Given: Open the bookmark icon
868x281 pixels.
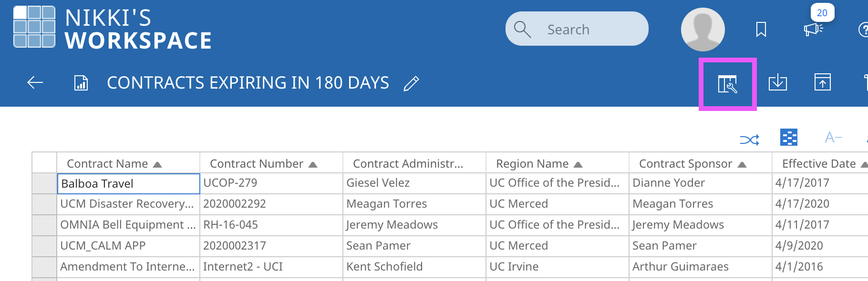Looking at the screenshot, I should point(761,30).
